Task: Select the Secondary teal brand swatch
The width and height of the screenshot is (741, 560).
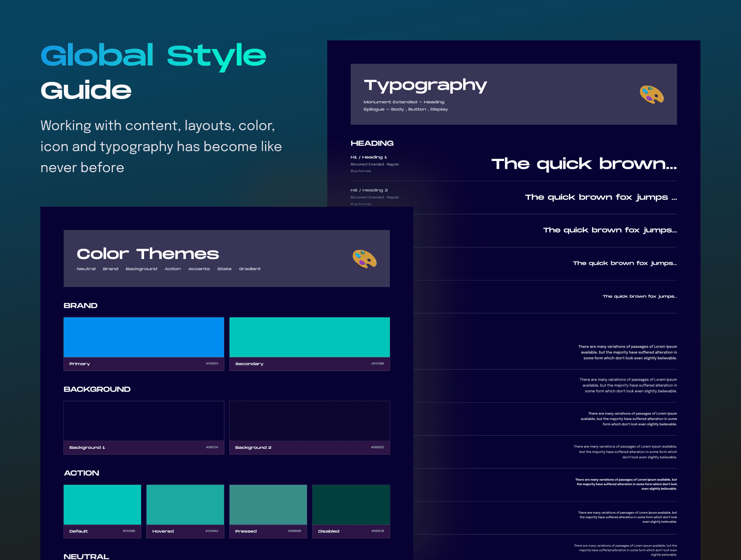Action: pyautogui.click(x=310, y=337)
